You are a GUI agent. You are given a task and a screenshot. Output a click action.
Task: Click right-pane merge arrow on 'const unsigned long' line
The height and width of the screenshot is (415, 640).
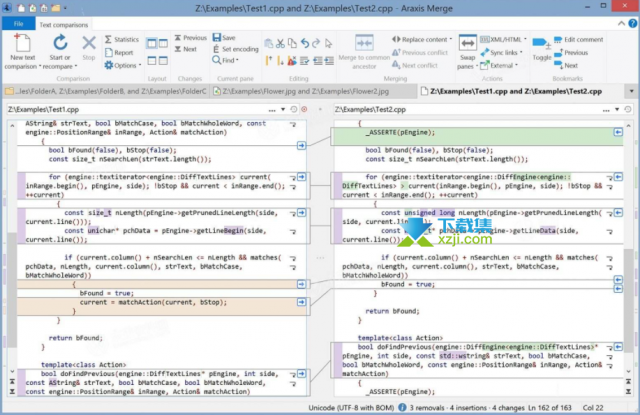click(x=618, y=213)
